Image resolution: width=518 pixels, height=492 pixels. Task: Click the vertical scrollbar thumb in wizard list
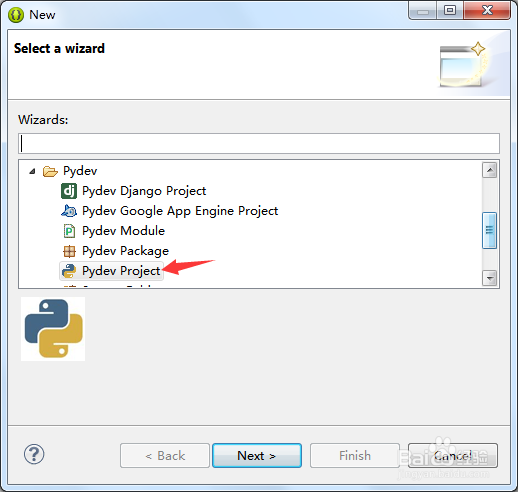[x=490, y=230]
